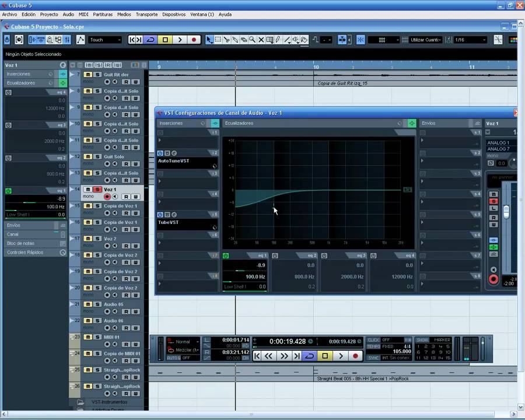This screenshot has height=420, width=525.
Task: Toggle toolbar Cycle loop button
Action: (x=150, y=40)
